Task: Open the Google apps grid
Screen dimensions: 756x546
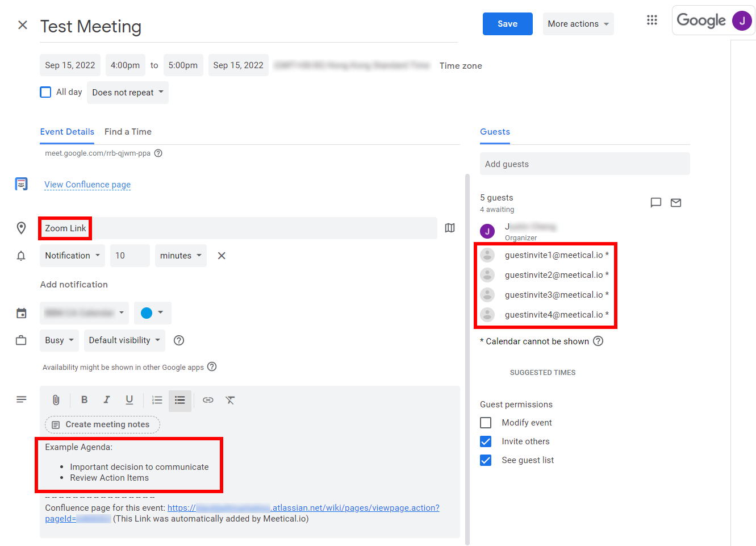Action: pos(652,20)
